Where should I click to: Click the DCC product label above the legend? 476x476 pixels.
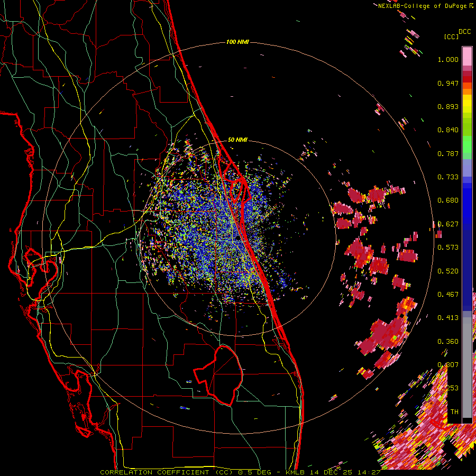(x=464, y=32)
